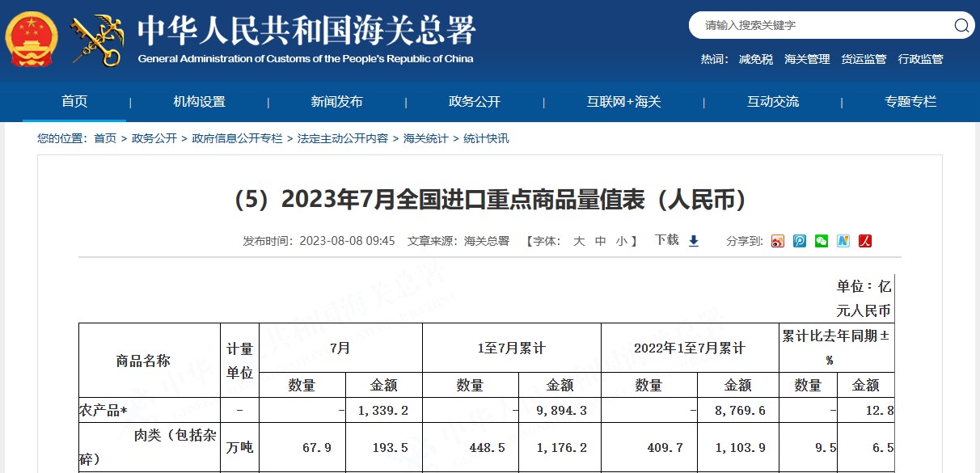
Task: Click the 1至7月累计 column header
Action: pyautogui.click(x=511, y=348)
